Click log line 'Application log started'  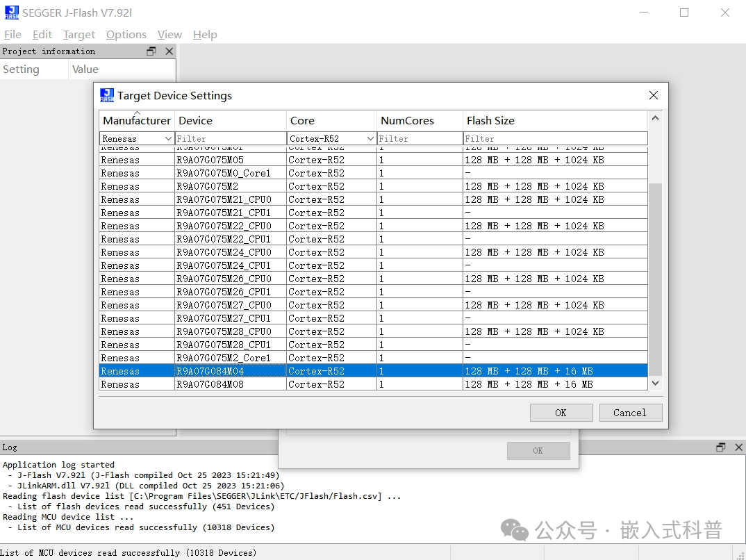click(58, 465)
